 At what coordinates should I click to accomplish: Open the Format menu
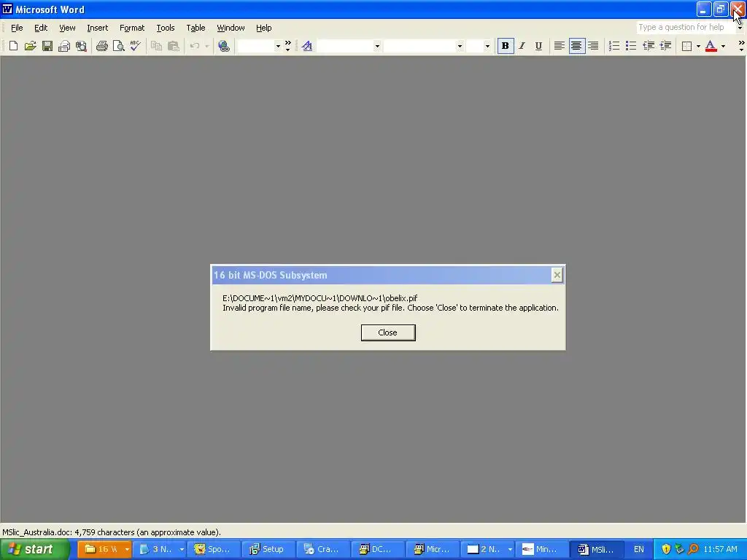click(132, 28)
